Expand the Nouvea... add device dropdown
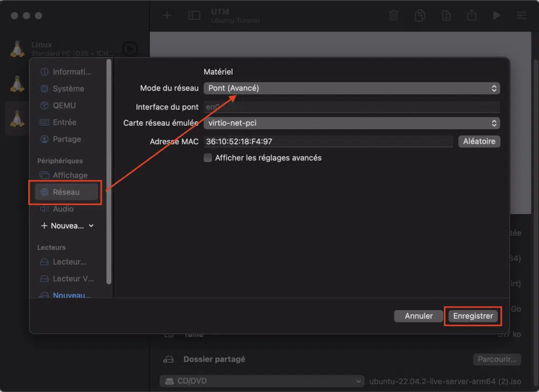 [67, 226]
